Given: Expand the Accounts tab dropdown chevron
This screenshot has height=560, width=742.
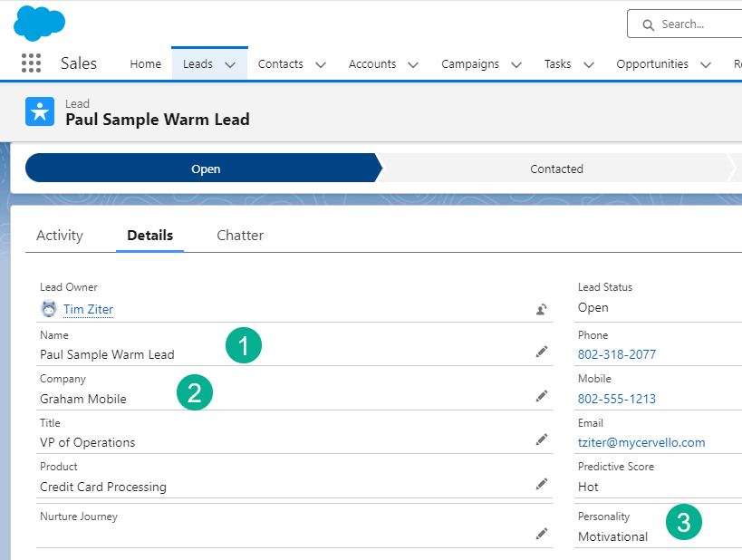Looking at the screenshot, I should pyautogui.click(x=413, y=64).
